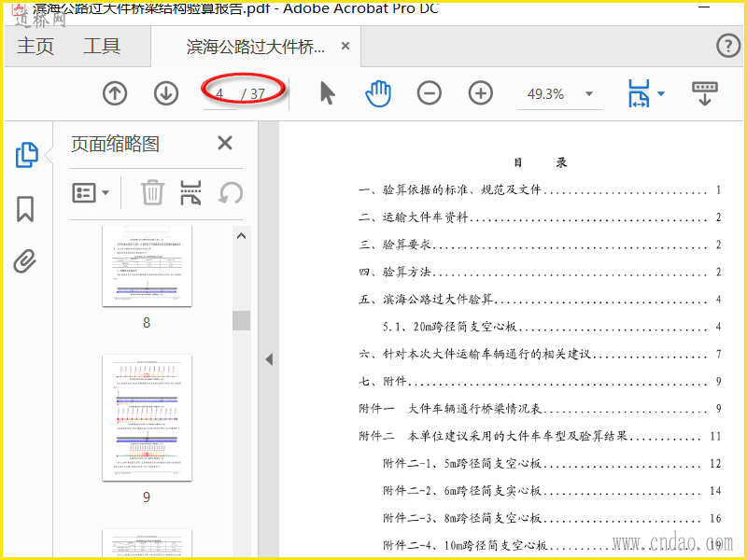Expand the page fit options arrow

pyautogui.click(x=661, y=93)
